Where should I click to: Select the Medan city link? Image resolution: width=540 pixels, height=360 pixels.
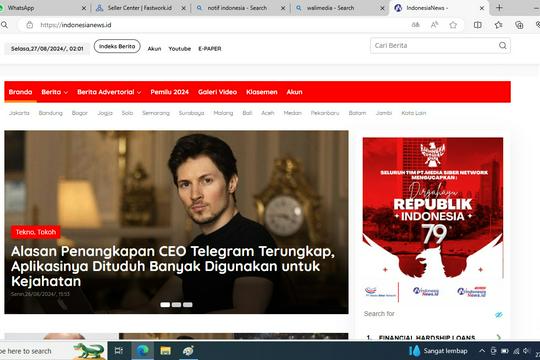tap(293, 113)
